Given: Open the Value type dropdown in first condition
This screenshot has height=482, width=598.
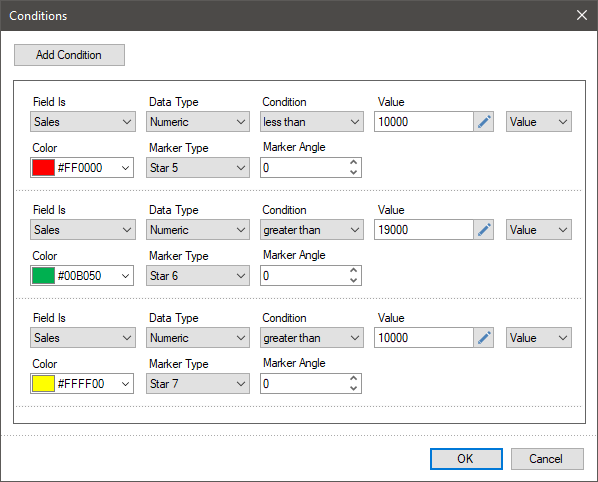Looking at the screenshot, I should (539, 122).
